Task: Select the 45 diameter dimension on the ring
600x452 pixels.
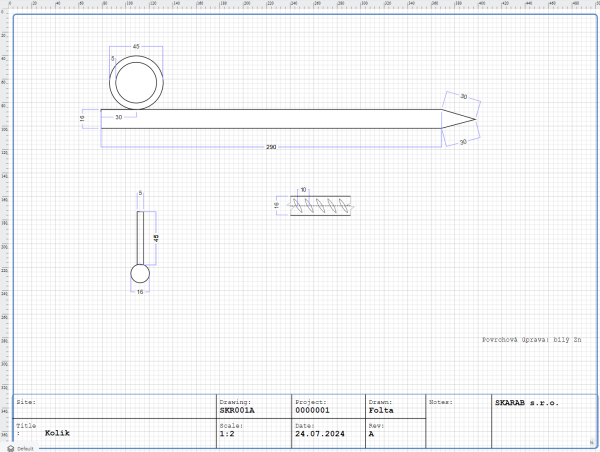Action: pos(136,47)
